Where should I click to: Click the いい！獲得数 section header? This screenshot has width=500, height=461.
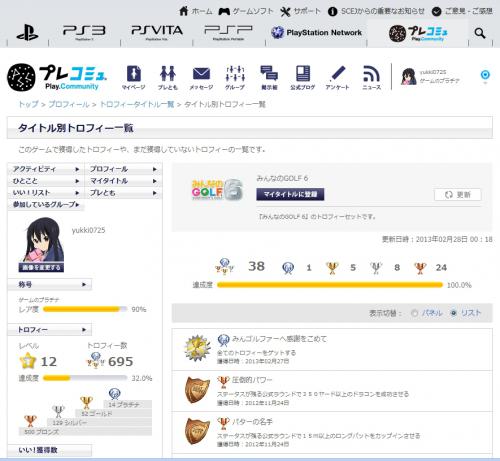click(49, 450)
